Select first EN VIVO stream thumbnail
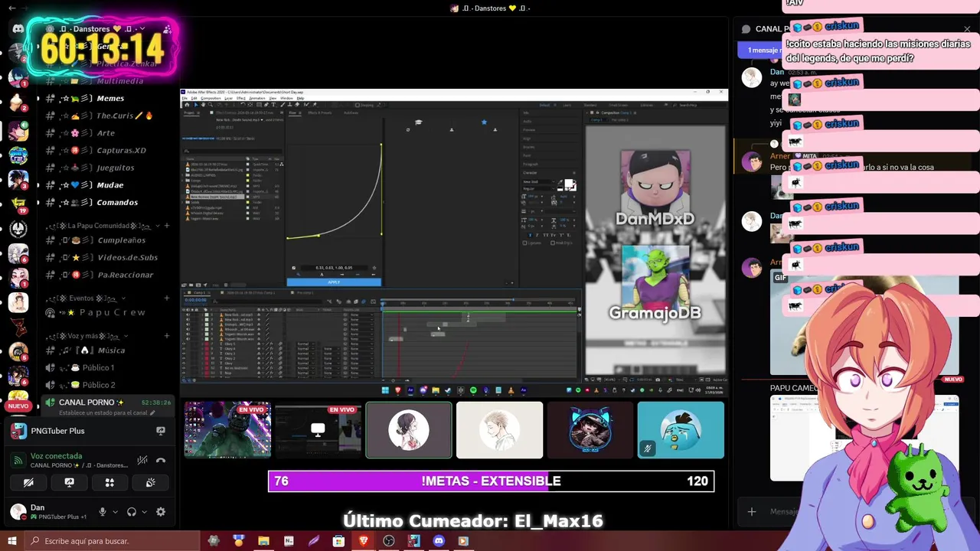 coord(227,430)
